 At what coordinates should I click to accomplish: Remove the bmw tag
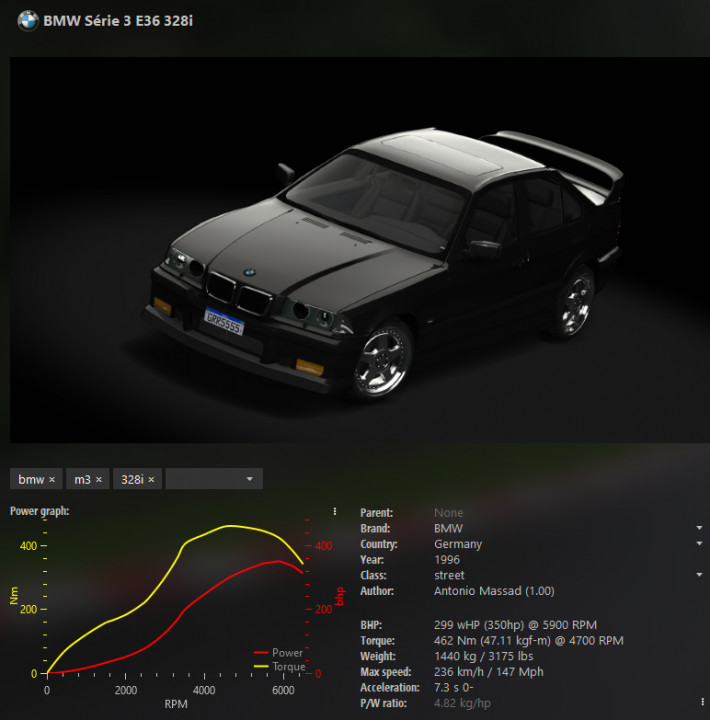(52, 479)
